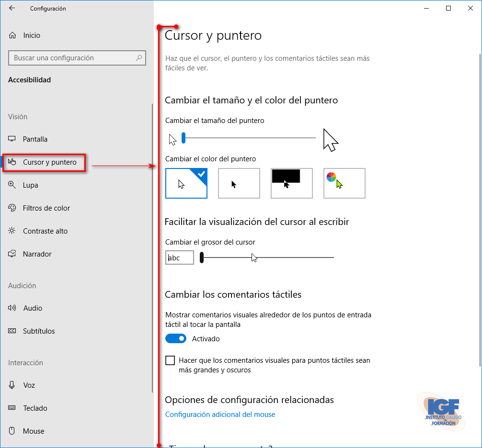Viewport: 482px width, 448px height.
Task: Click the Lupa magnifier icon
Action: coord(11,185)
